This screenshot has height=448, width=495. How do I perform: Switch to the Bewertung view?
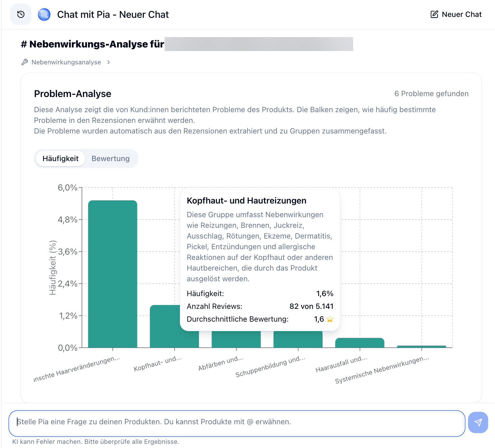click(110, 158)
